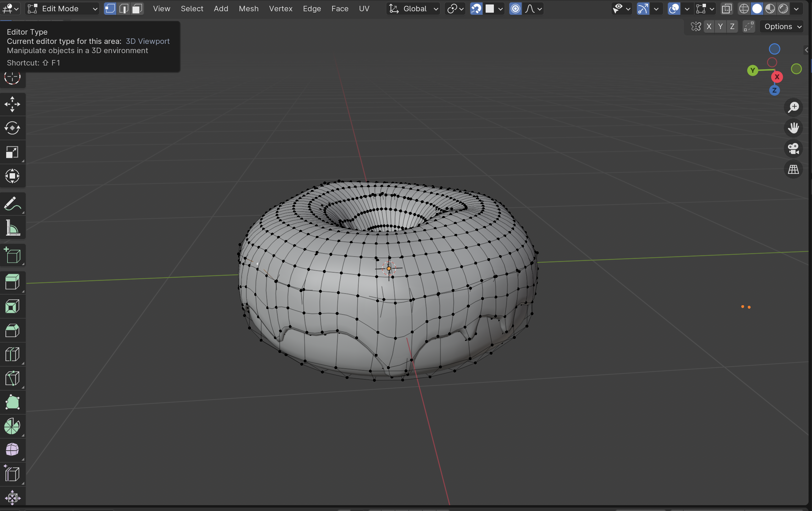
Task: Open the Global transform orientation dropdown
Action: (x=414, y=9)
